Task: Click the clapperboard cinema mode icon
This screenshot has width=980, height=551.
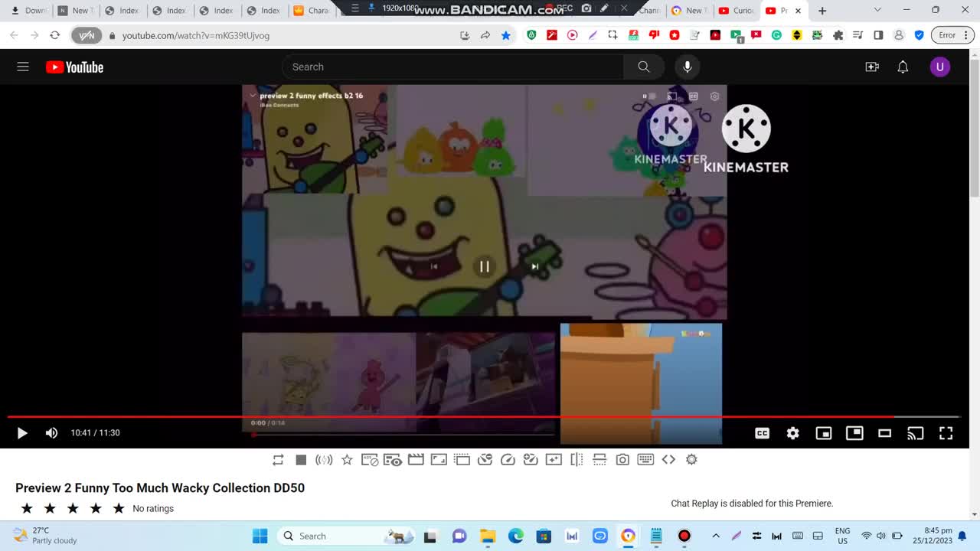Action: pyautogui.click(x=416, y=460)
